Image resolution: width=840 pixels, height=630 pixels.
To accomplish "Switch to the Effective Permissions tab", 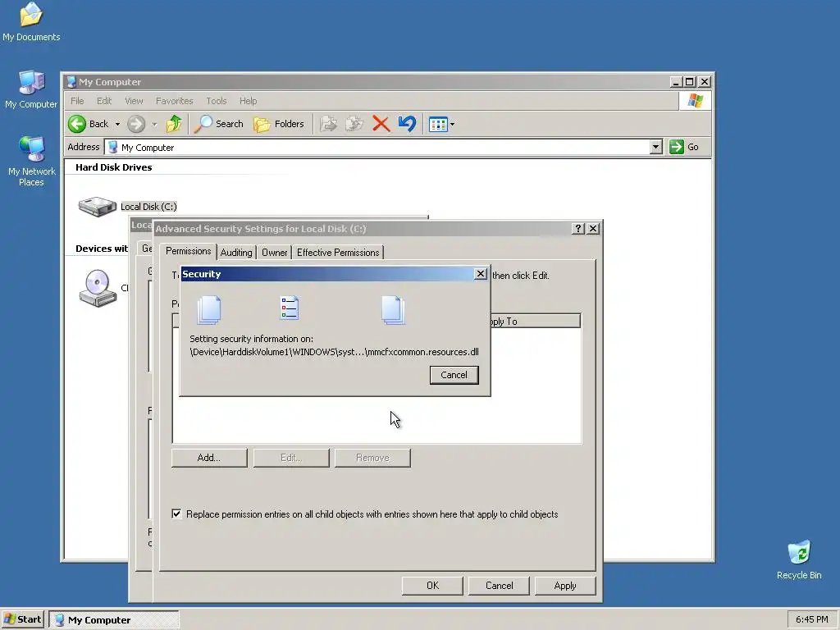I will [x=337, y=253].
